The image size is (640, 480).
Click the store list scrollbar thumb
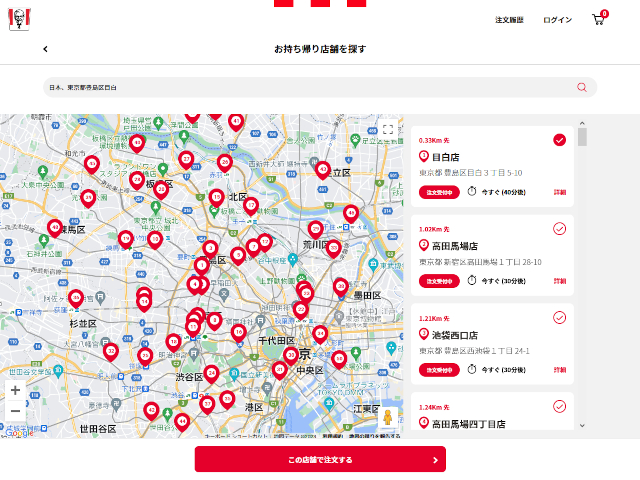click(582, 137)
